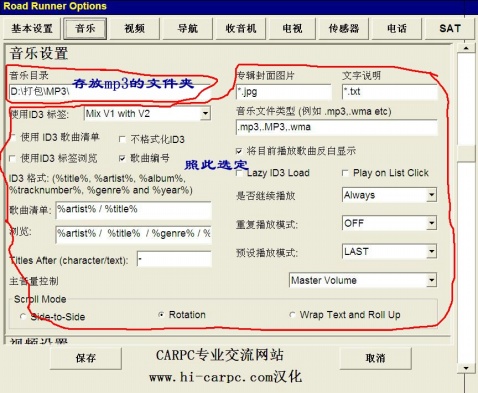
Task: Click the 取消 button
Action: [x=375, y=358]
